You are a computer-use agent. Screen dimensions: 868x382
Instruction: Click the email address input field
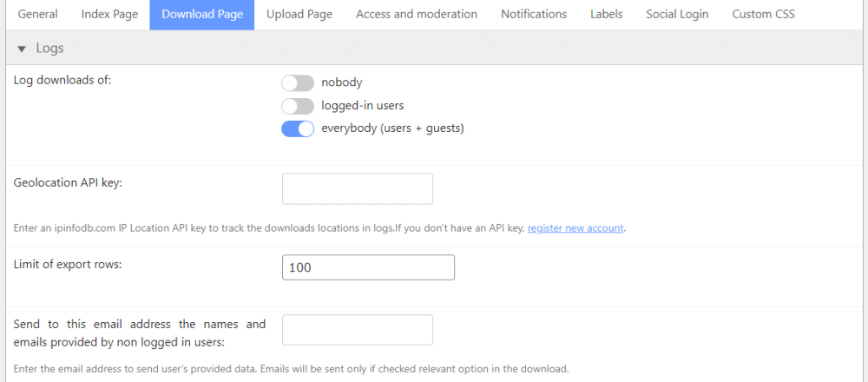coord(358,330)
